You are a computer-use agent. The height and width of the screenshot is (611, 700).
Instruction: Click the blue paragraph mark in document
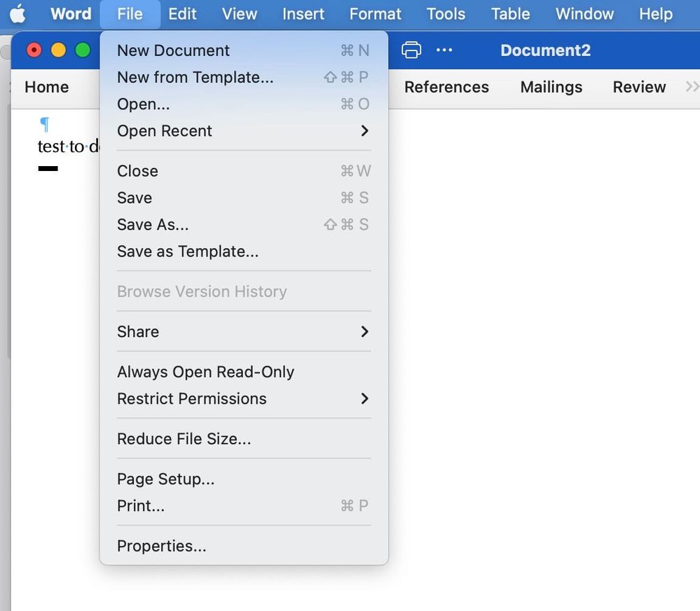[x=45, y=124]
